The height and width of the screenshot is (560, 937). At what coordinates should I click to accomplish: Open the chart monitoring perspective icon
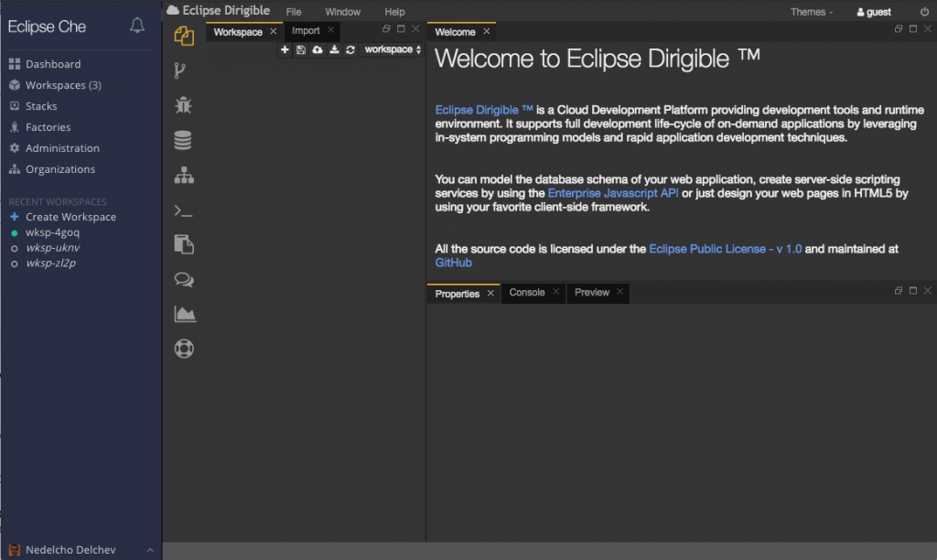[x=184, y=314]
